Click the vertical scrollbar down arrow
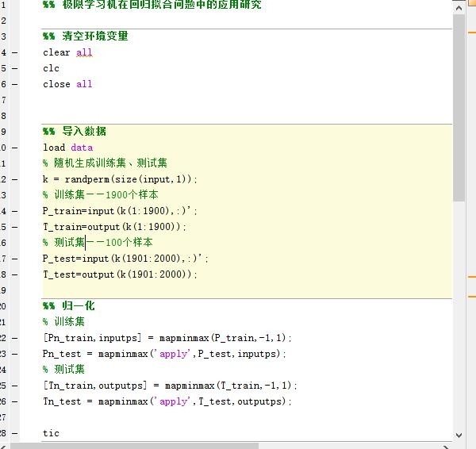Screen dimensions: 476x449 point(459,435)
